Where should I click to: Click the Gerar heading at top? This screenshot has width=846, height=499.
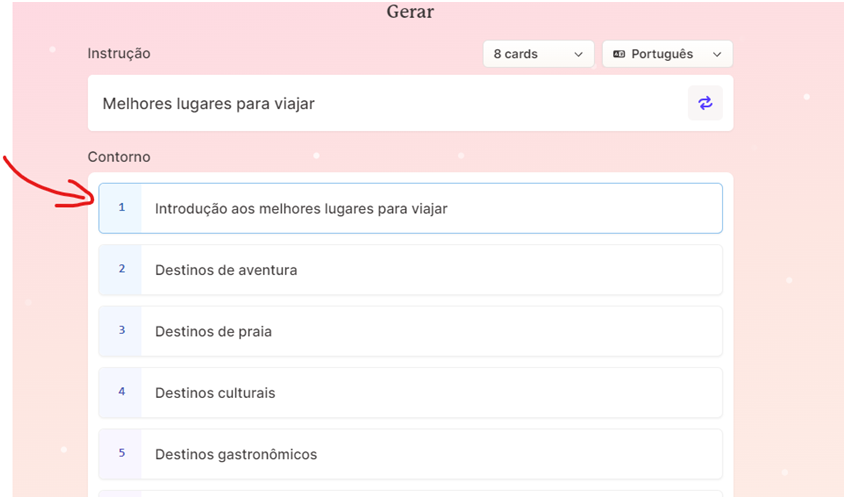click(x=410, y=12)
